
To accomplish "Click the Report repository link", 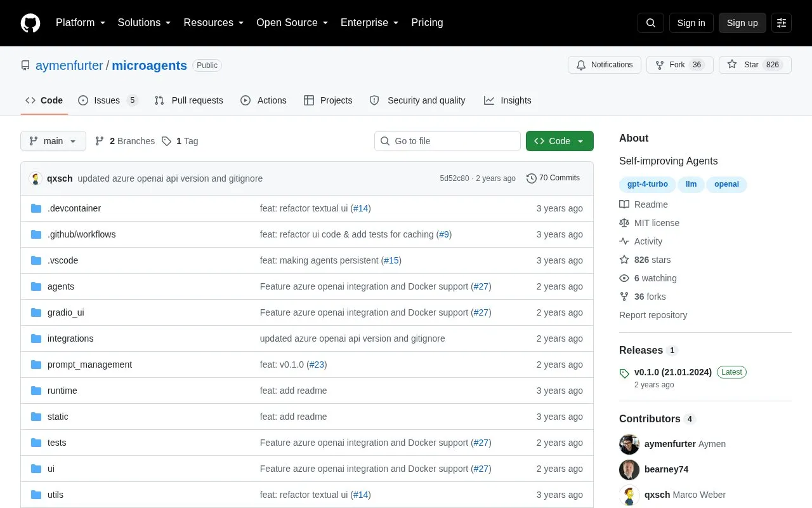I will pos(653,315).
